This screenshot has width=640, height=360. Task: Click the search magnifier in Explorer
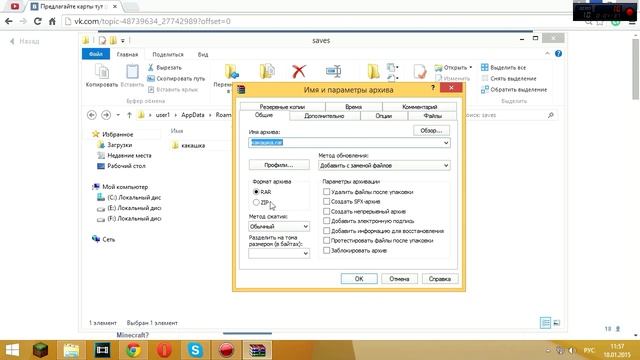click(551, 116)
